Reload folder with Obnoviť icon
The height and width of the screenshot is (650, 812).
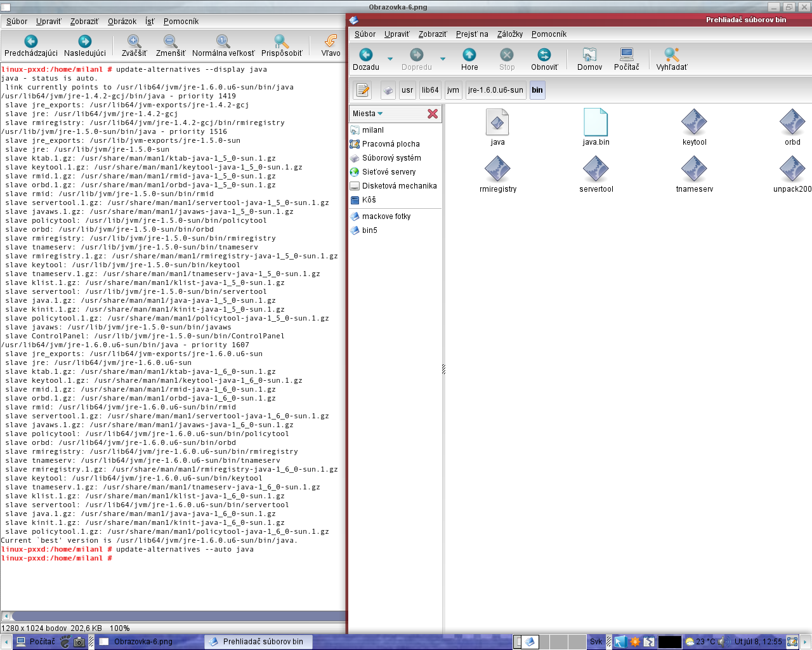click(x=544, y=55)
